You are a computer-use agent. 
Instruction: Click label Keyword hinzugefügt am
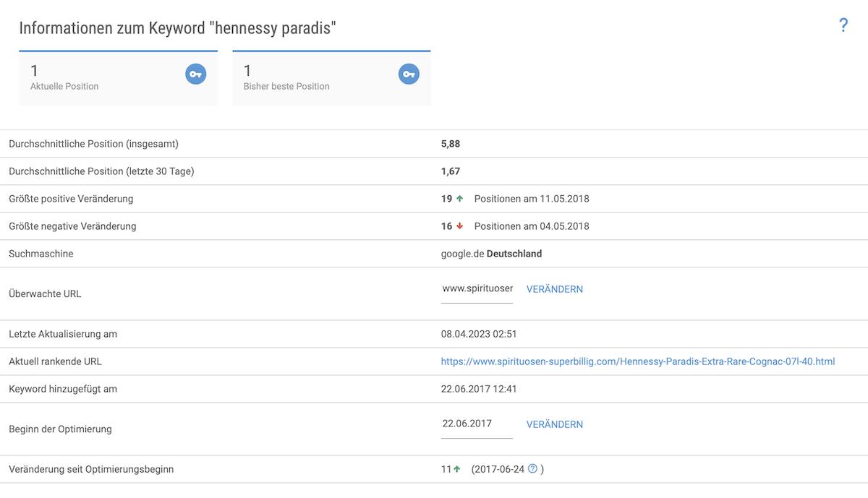coord(63,389)
